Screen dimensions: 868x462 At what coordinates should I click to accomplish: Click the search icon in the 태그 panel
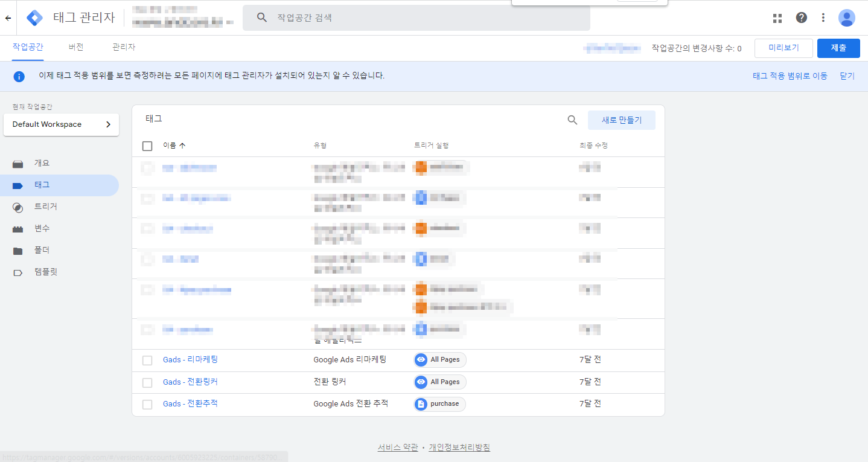point(572,120)
